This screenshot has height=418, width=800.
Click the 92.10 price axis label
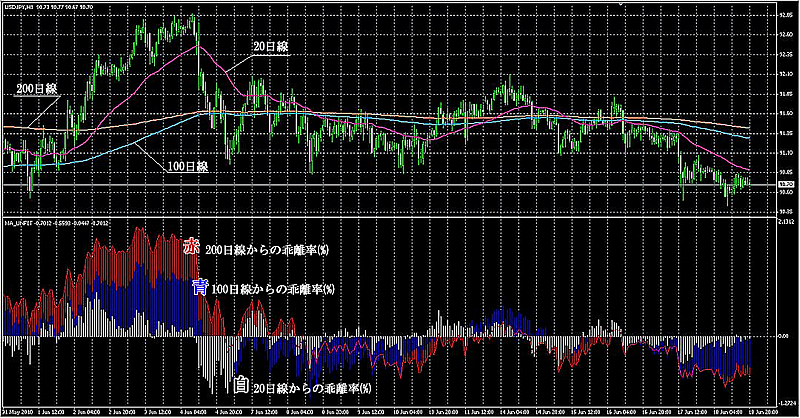pos(786,75)
